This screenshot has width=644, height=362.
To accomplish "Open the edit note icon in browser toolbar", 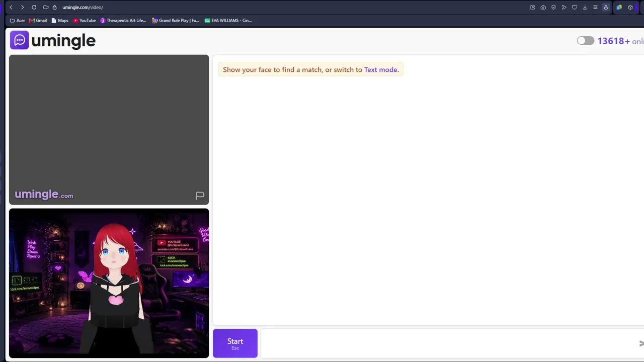I will [x=533, y=7].
